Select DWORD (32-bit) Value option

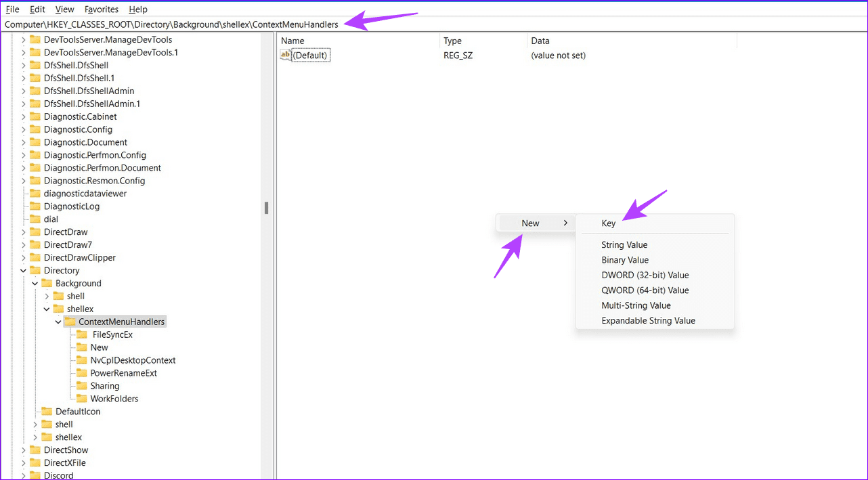click(645, 275)
